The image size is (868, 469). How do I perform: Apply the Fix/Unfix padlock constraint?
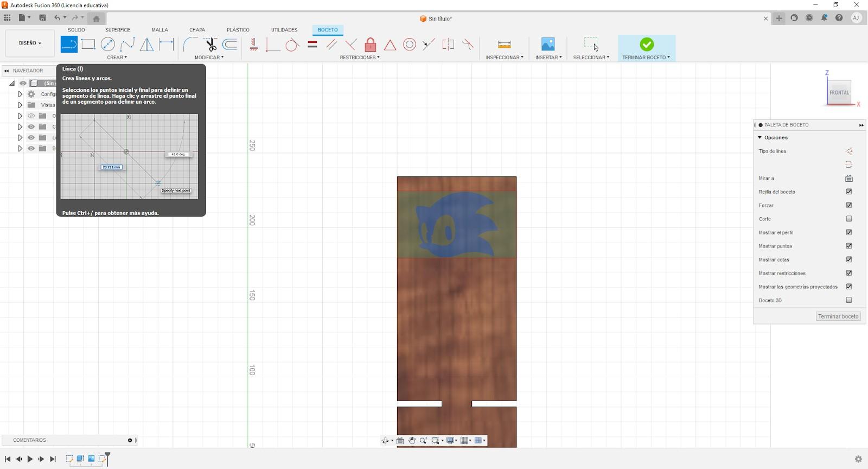pos(371,45)
